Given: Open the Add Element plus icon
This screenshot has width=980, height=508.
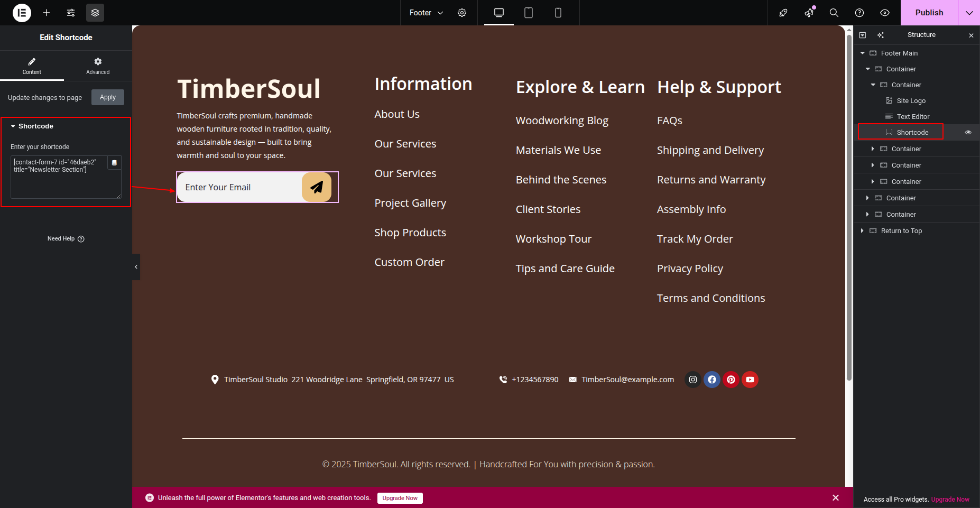Looking at the screenshot, I should 47,13.
